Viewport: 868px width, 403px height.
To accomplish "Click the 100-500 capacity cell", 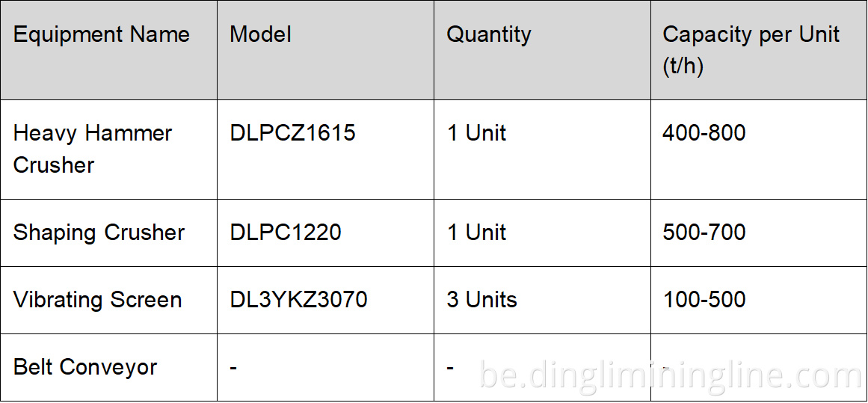I will click(704, 300).
